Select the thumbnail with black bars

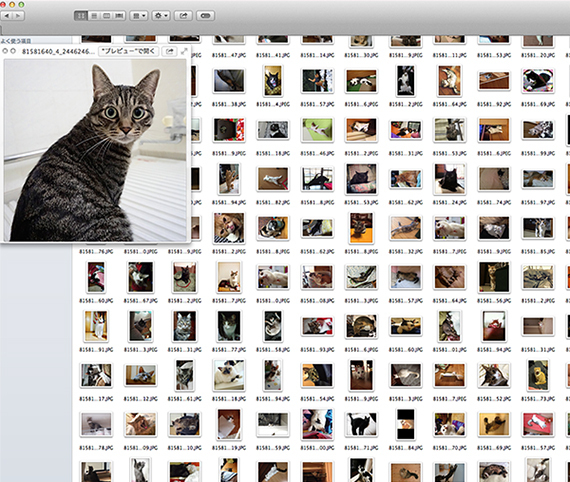(405, 424)
